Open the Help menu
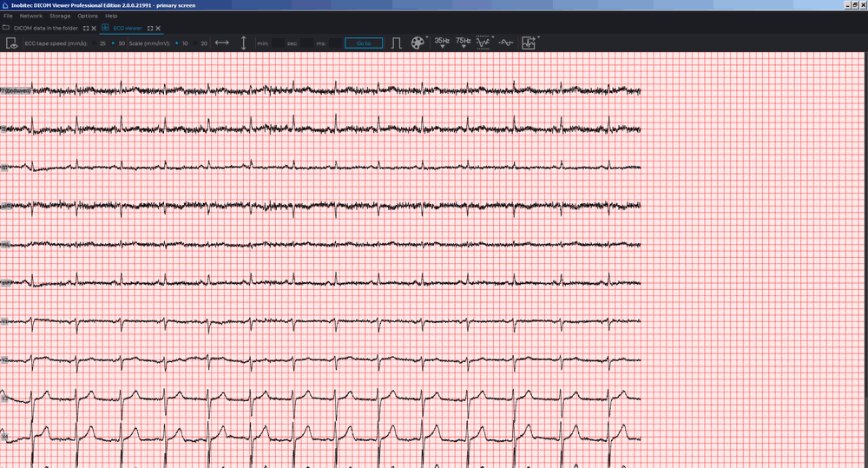868x468 pixels. tap(111, 16)
